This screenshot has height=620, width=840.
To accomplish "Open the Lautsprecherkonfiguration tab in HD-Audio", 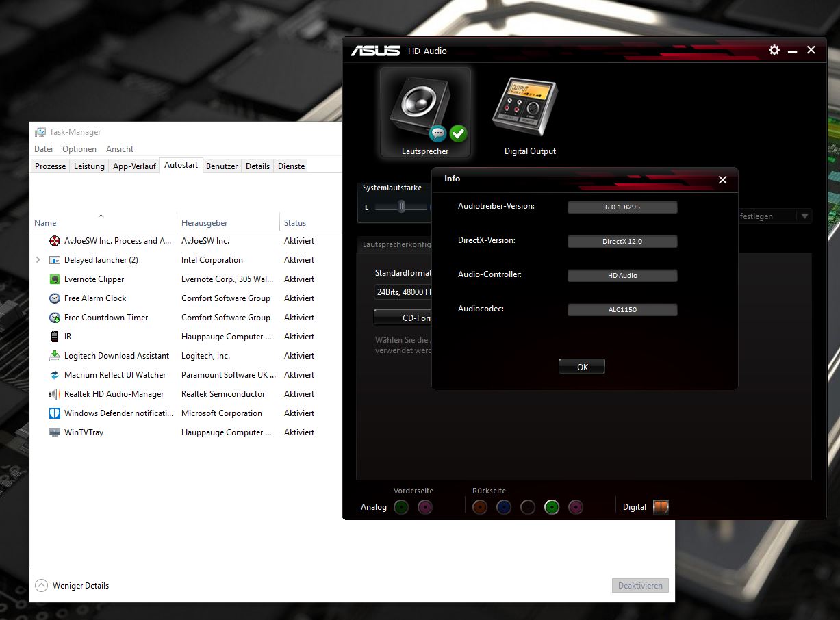I will click(395, 244).
